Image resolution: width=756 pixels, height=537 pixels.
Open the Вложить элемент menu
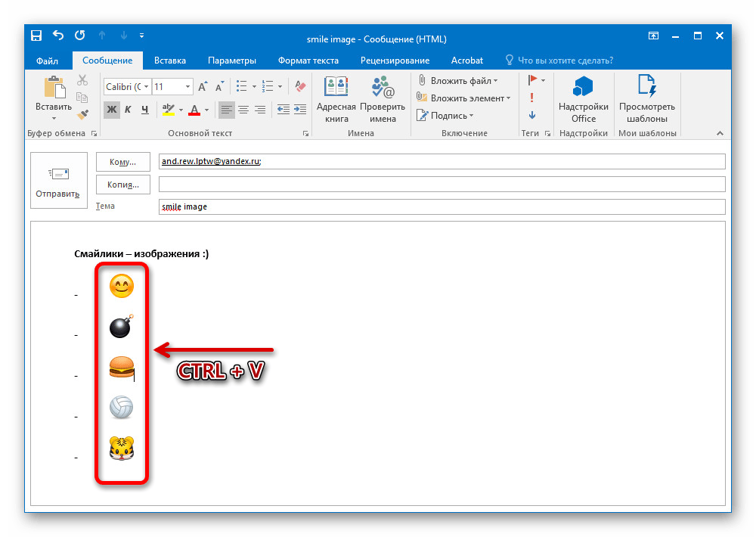point(463,98)
